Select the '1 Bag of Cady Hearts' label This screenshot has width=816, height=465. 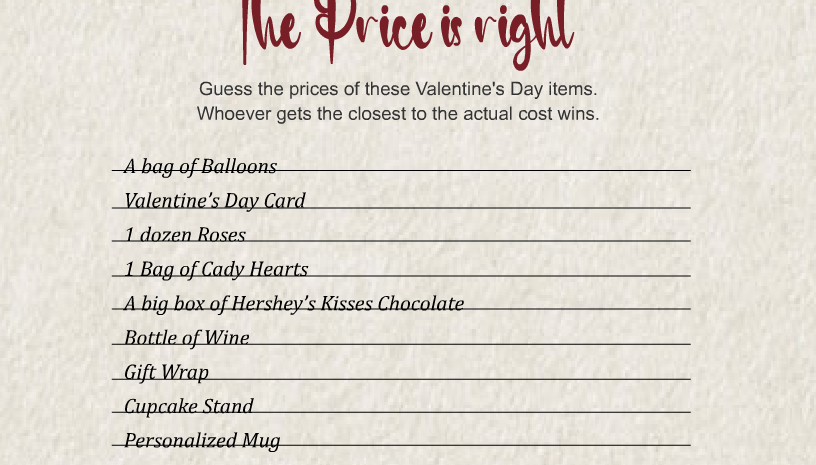point(216,270)
